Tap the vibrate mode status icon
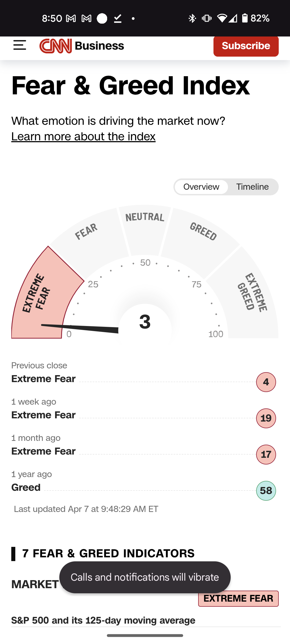 (207, 18)
